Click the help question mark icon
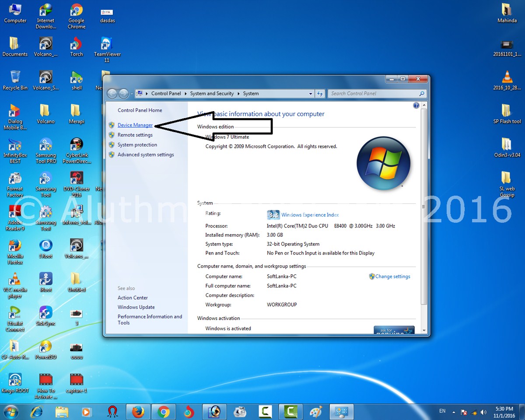The image size is (525, 420). [416, 105]
